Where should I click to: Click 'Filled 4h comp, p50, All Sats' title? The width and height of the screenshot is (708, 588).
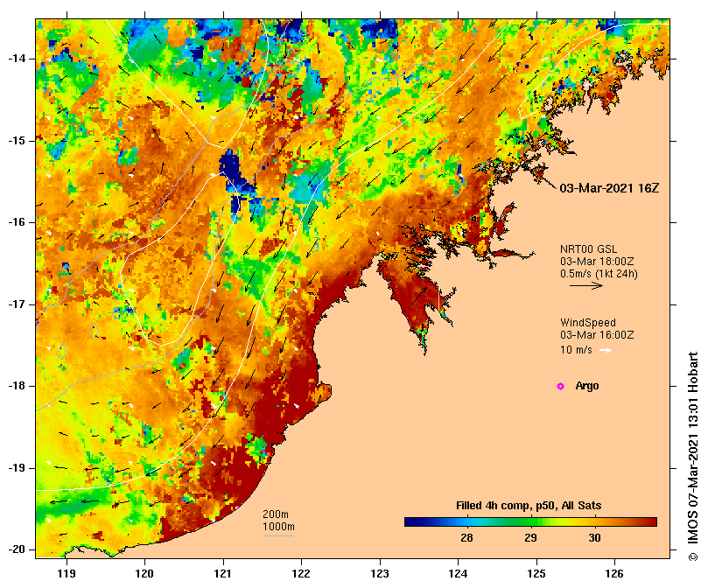coord(529,506)
